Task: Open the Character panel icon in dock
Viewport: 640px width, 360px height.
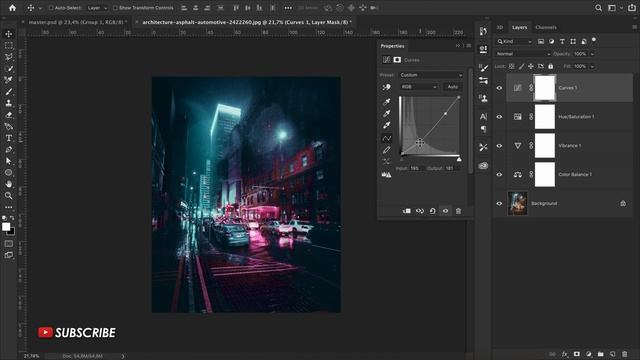Action: 483,116
